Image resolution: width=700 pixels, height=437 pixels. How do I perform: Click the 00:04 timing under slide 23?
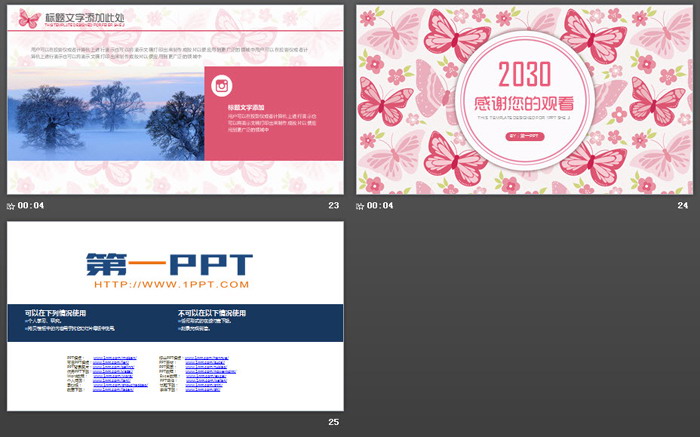tap(31, 205)
